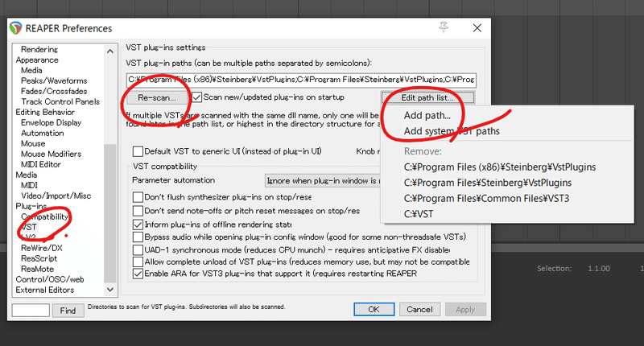Remove the C:¥VST path entry
644x346 pixels.
(419, 214)
